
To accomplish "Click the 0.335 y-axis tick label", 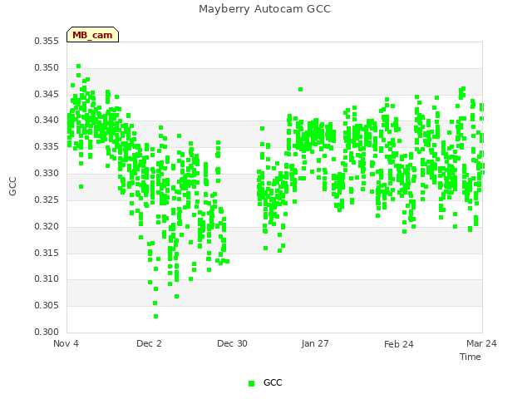I will (47, 147).
